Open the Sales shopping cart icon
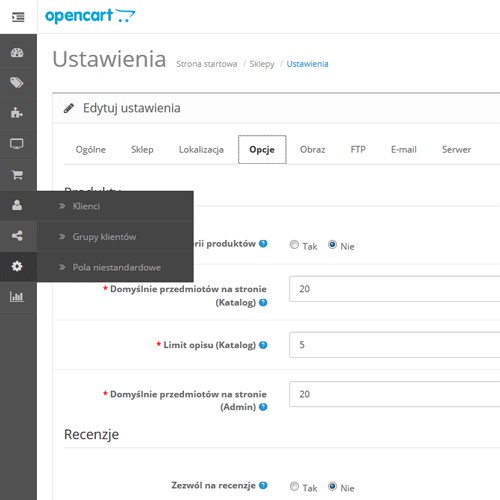The width and height of the screenshot is (500, 500). [x=17, y=174]
